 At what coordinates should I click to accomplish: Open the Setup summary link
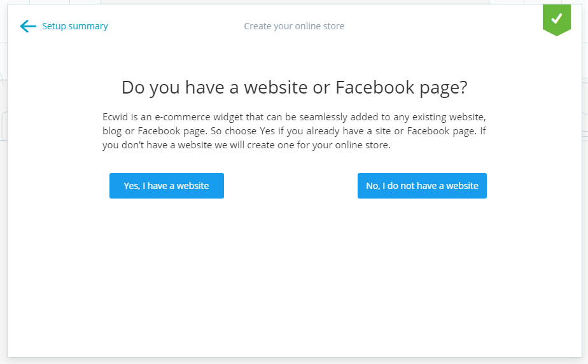coord(74,26)
